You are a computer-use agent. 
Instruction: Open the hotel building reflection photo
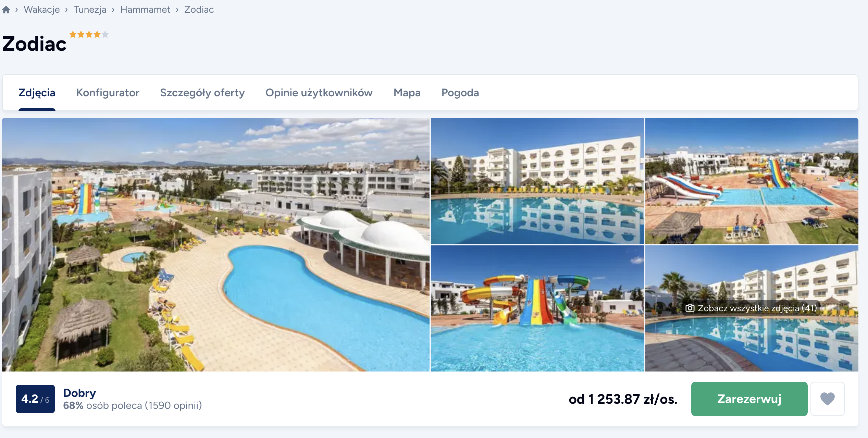click(x=537, y=181)
